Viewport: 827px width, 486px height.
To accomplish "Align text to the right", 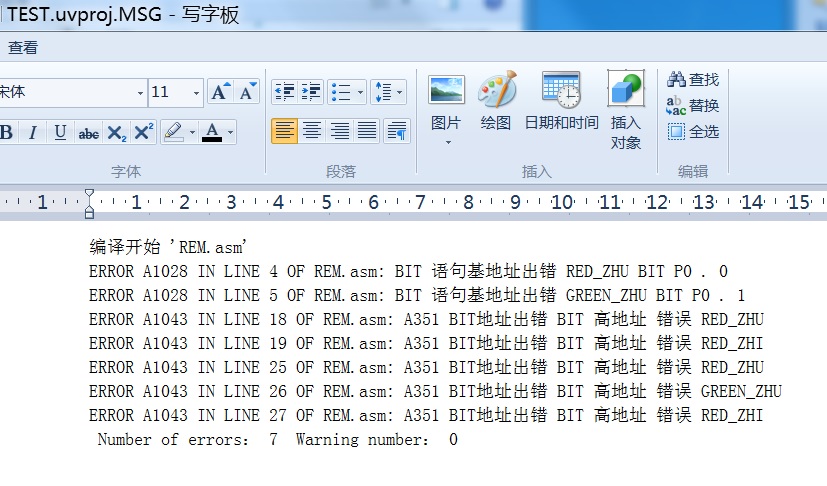I will coord(339,130).
